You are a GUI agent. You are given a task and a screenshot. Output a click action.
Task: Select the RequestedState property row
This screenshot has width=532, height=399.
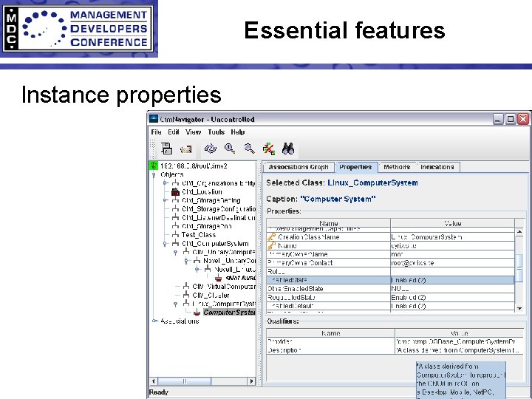tap(391, 298)
